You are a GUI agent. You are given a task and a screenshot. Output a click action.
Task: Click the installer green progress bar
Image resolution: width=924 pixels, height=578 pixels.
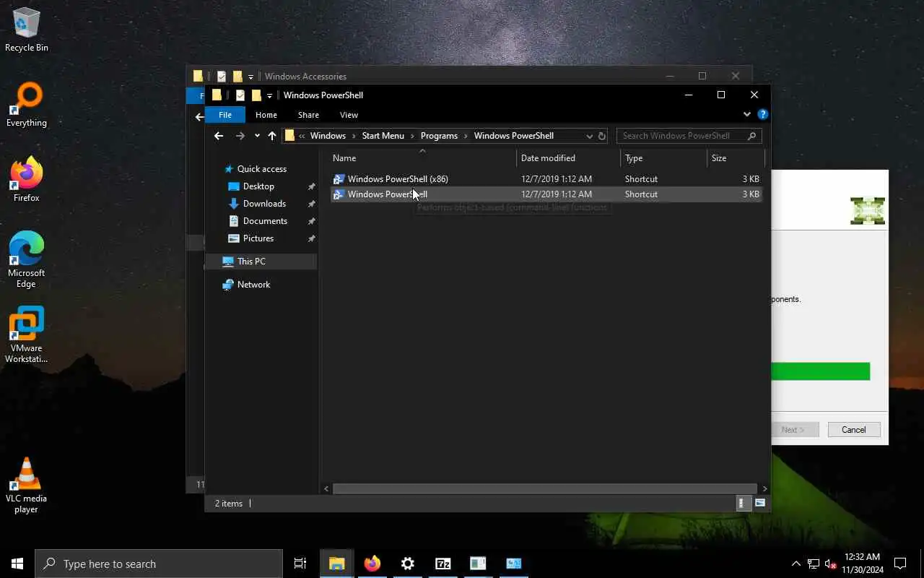[x=821, y=371]
